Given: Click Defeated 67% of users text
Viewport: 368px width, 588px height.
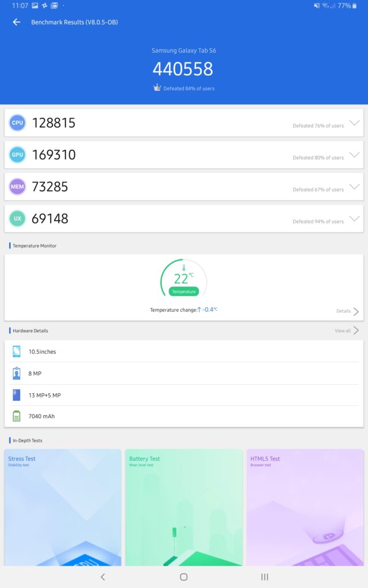Looking at the screenshot, I should click(x=318, y=189).
